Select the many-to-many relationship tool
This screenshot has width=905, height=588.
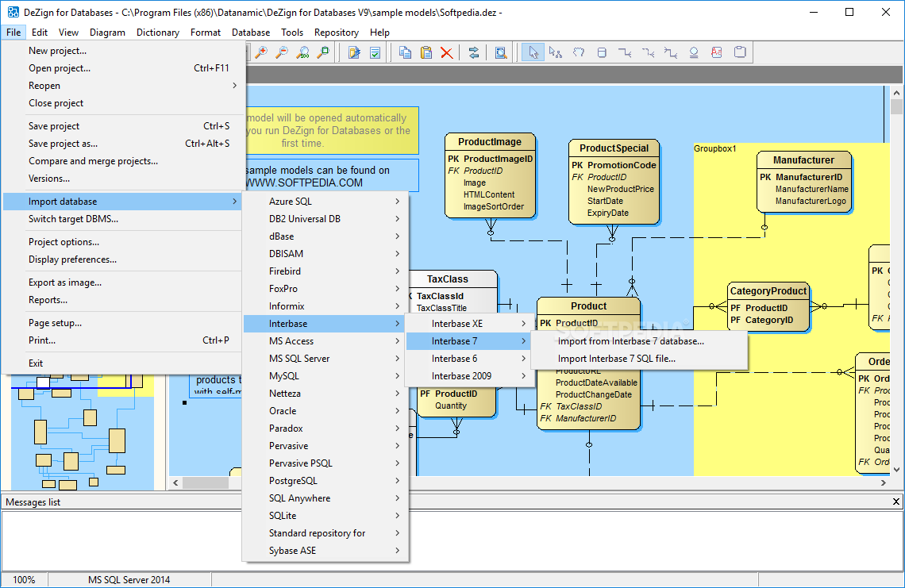[x=671, y=52]
